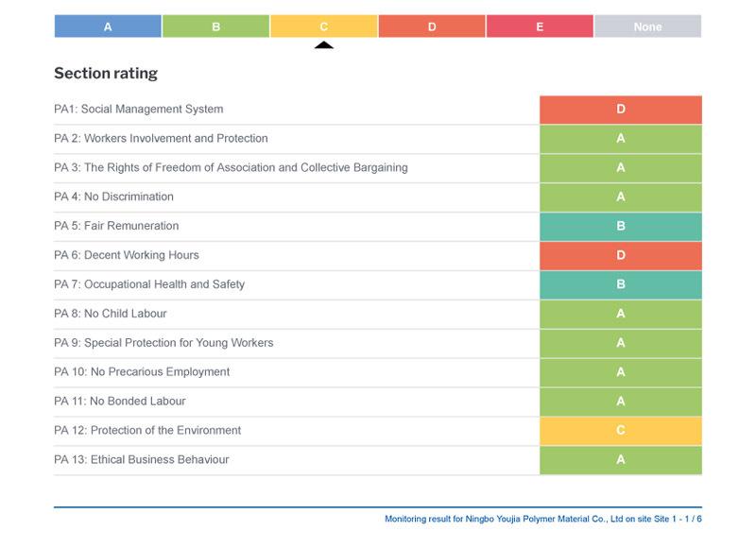The image size is (756, 548).
Task: Select PA 10: No Precarious Employment row
Action: 142,372
